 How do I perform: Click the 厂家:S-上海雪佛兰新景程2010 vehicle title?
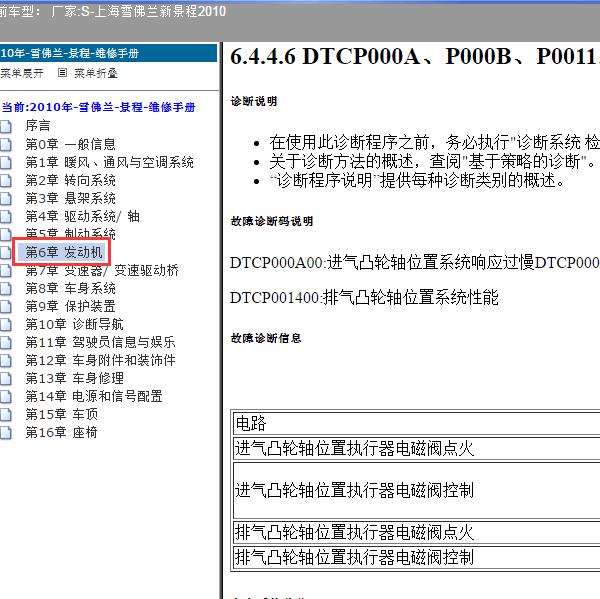point(138,11)
